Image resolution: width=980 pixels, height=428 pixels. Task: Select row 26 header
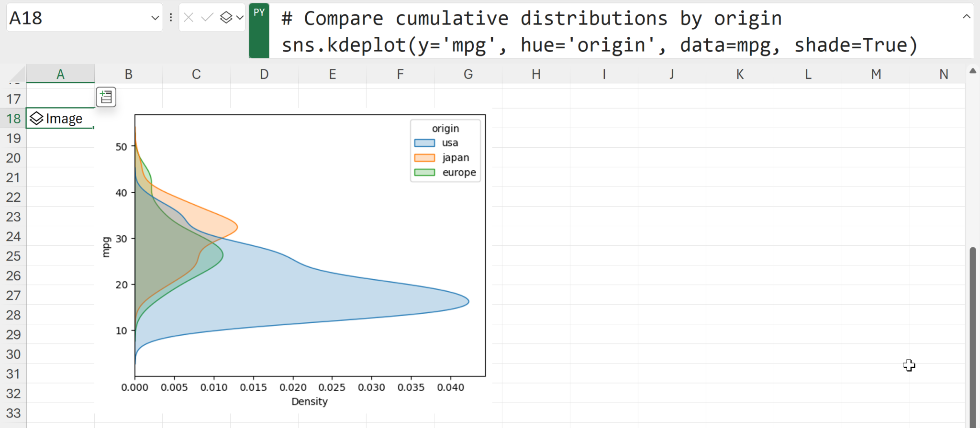coord(13,275)
